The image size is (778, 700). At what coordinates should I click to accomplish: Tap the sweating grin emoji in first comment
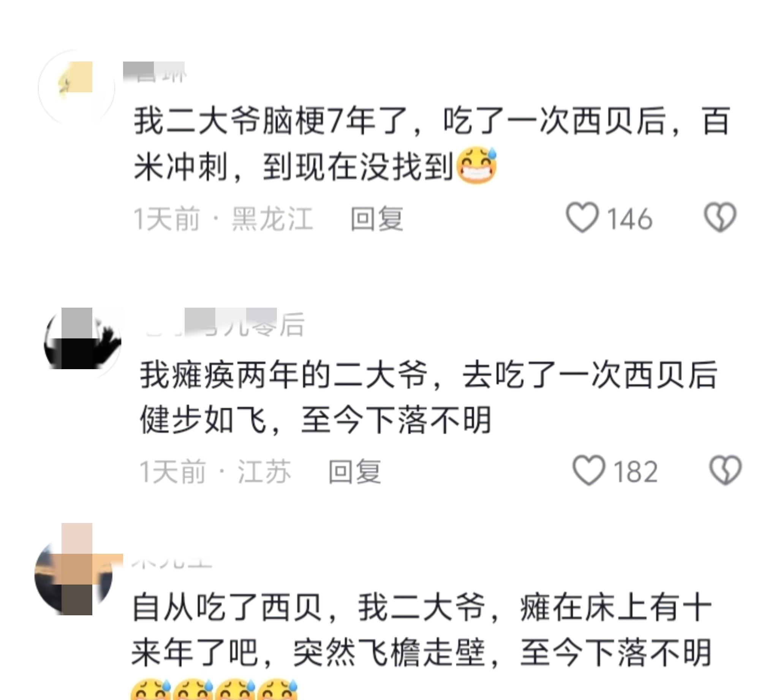click(x=476, y=165)
